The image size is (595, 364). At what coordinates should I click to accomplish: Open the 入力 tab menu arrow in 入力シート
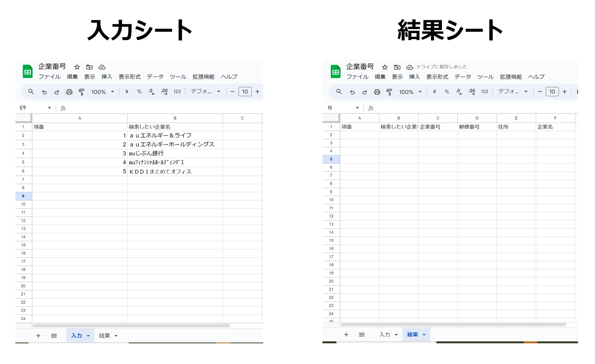coord(88,336)
